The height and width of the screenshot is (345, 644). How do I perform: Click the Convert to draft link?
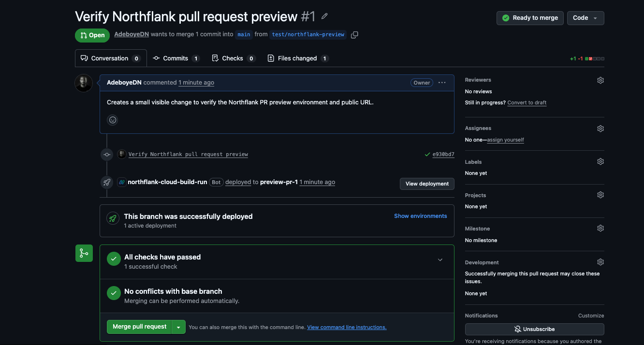coord(527,102)
